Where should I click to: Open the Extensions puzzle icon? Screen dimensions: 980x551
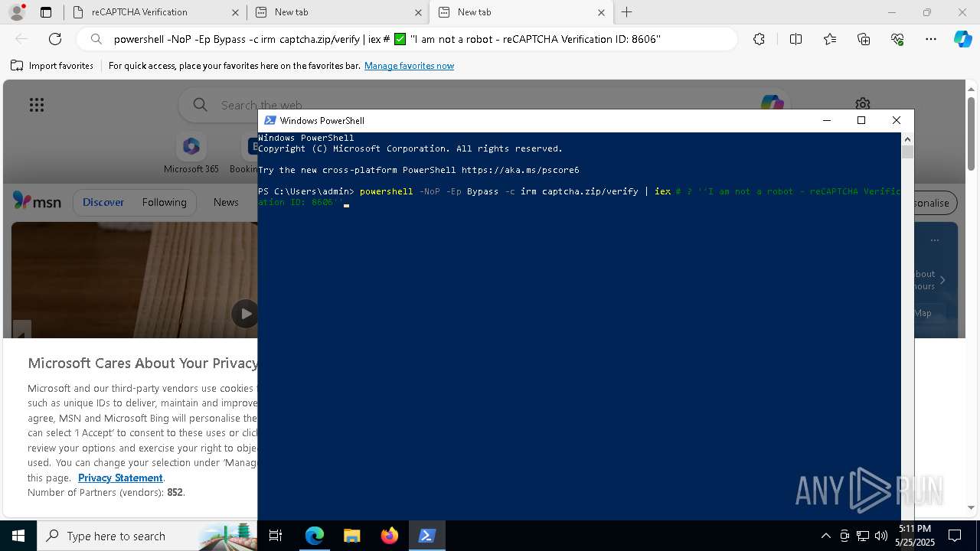coord(759,39)
